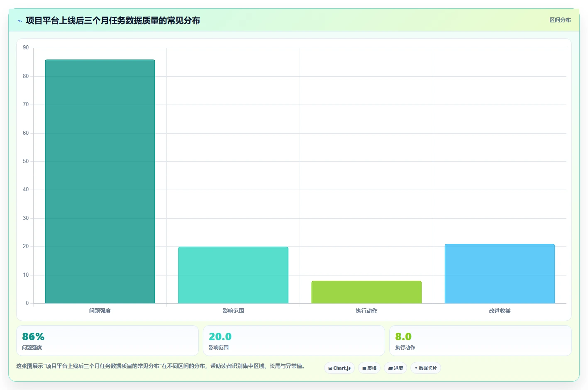
Task: Click the 改进收益 blue bar
Action: (x=500, y=274)
